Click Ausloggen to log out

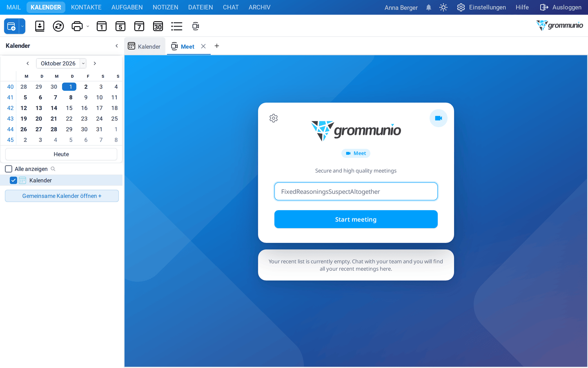[561, 7]
